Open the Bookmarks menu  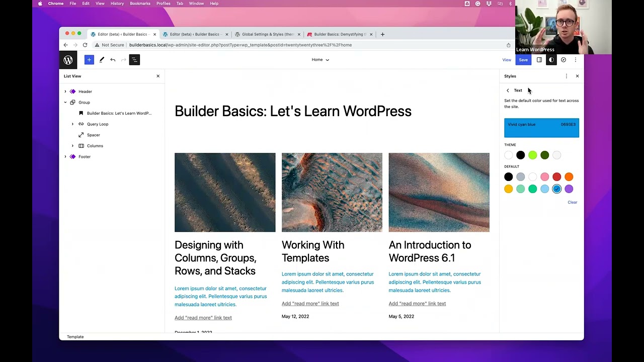tap(140, 4)
